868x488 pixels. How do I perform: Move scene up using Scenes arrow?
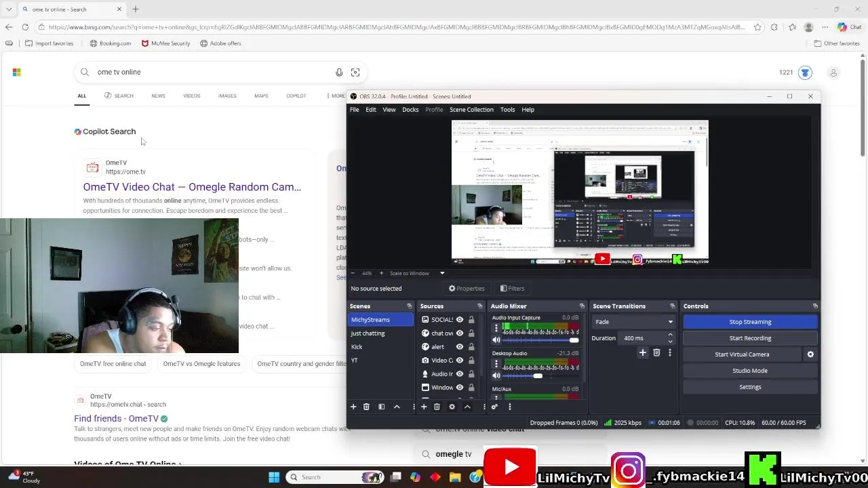coord(397,407)
